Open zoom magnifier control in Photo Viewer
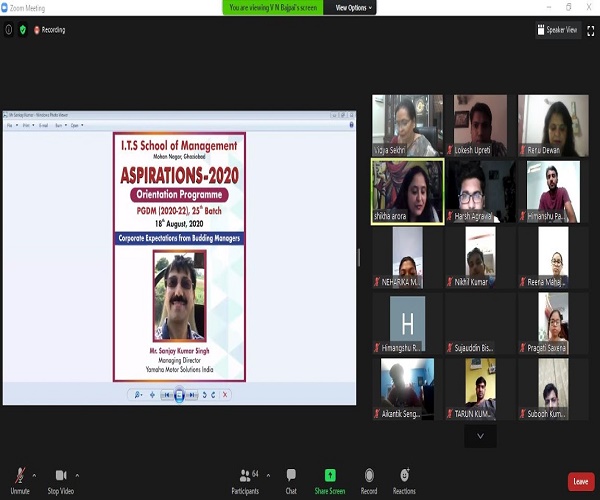 [x=138, y=395]
